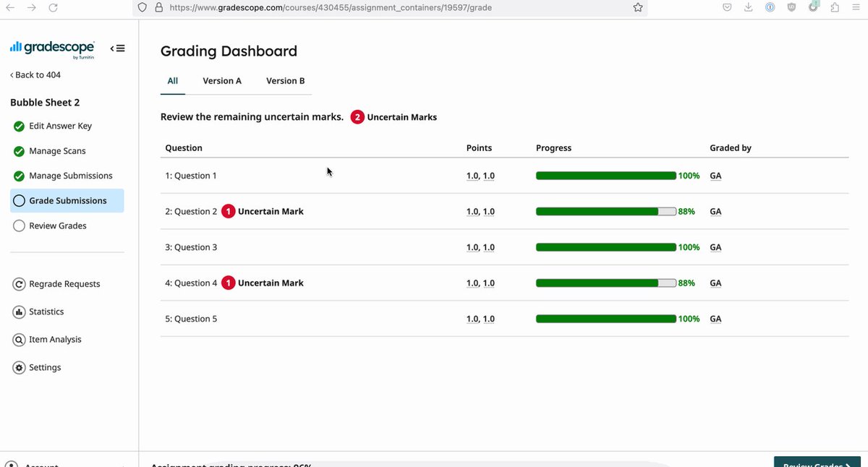Viewport: 868px width, 467px height.
Task: Reload the page with the refresh icon
Action: point(54,7)
